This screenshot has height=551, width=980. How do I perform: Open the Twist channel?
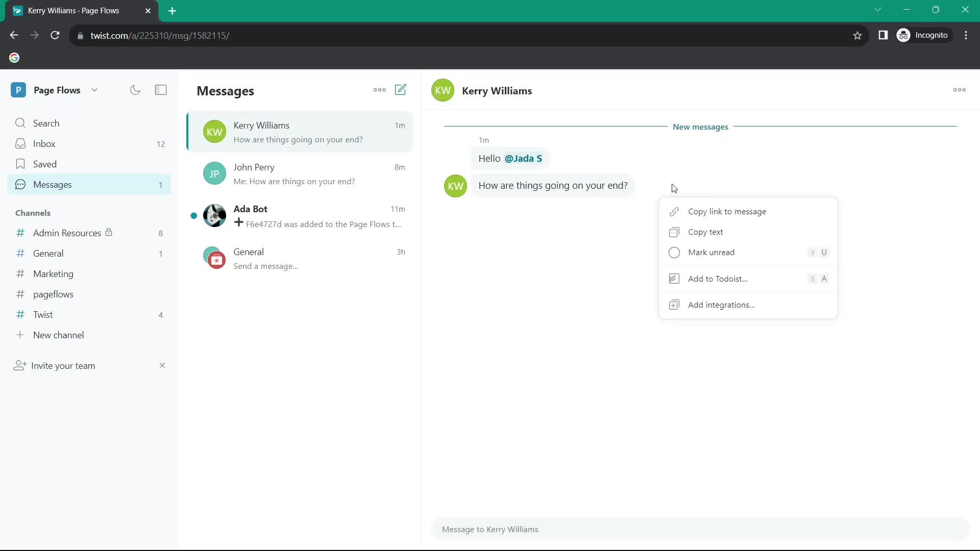pyautogui.click(x=89, y=315)
